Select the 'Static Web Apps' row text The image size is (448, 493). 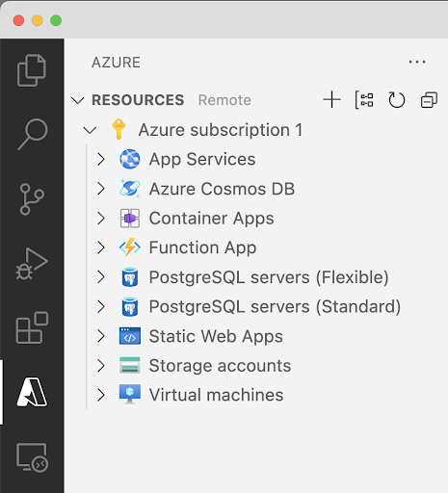click(216, 336)
